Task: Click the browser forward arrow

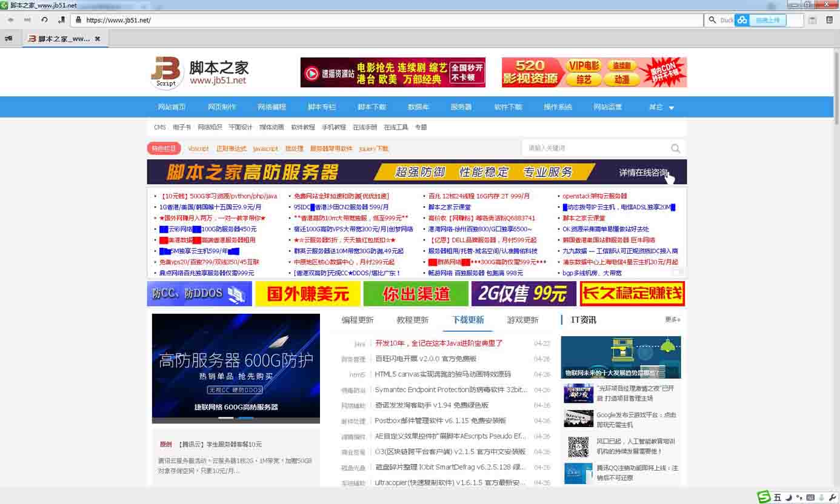Action: click(x=27, y=20)
